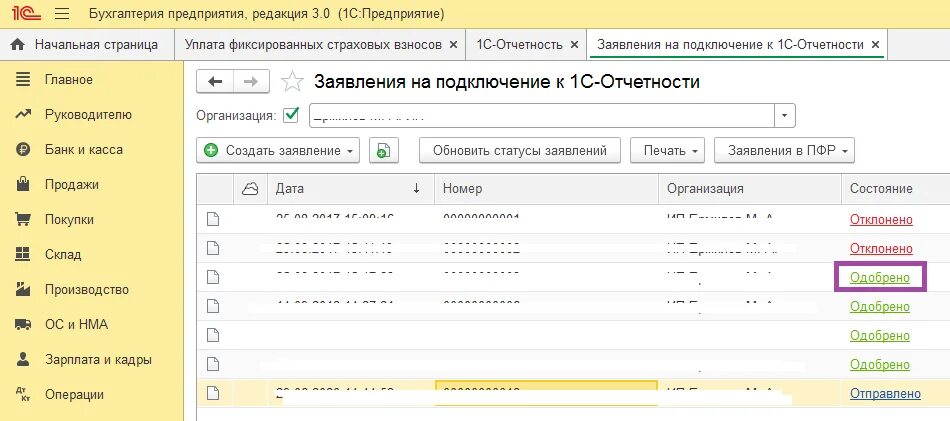This screenshot has width=950, height=421.
Task: Click the Продажи shopping bag icon
Action: click(23, 184)
